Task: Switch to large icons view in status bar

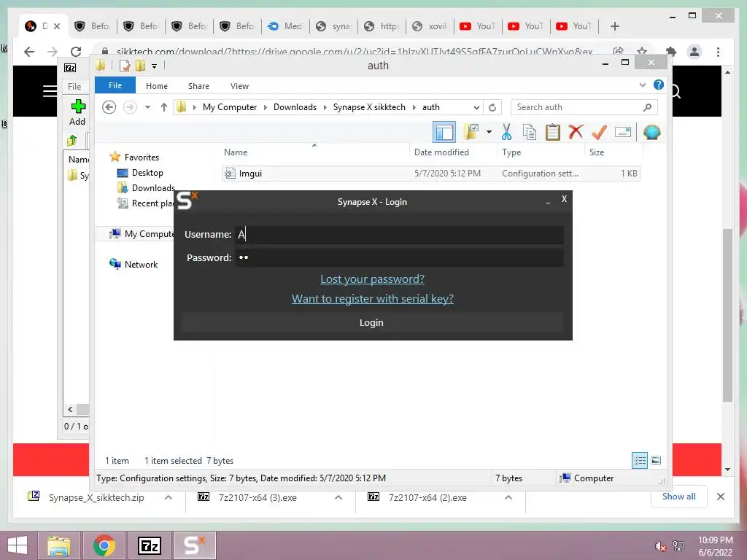Action: pos(656,461)
